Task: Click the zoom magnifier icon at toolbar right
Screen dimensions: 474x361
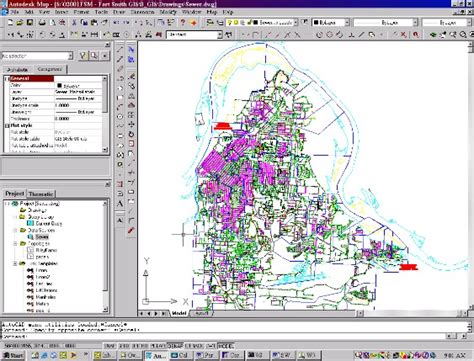Action: tap(463, 34)
